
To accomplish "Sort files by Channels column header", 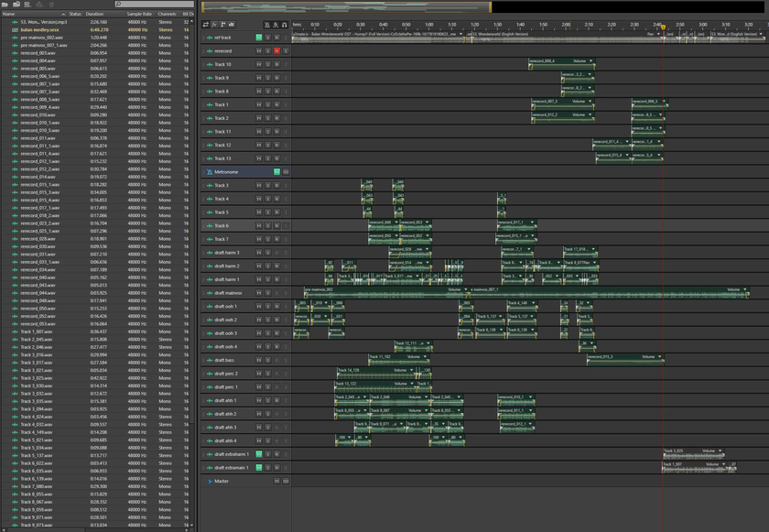I will (x=167, y=15).
